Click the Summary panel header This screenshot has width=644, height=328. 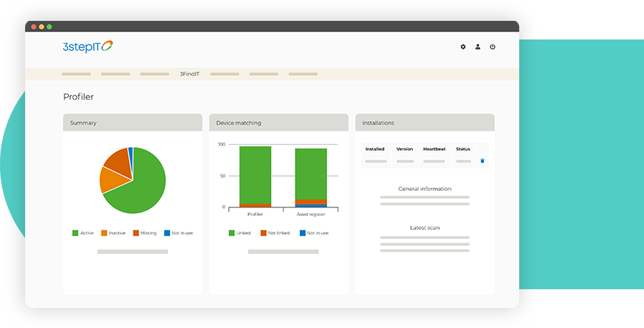(x=133, y=123)
